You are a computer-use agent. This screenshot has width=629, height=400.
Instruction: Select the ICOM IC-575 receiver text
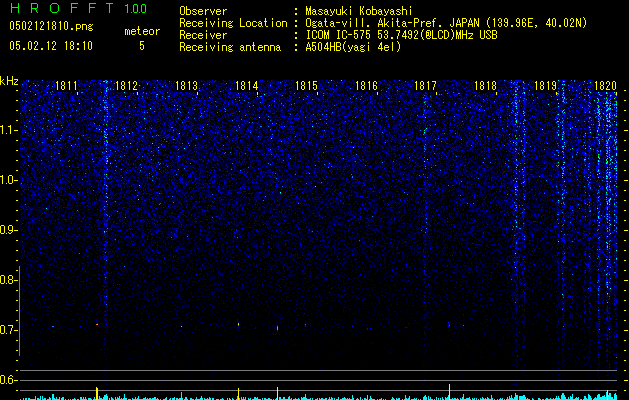401,35
